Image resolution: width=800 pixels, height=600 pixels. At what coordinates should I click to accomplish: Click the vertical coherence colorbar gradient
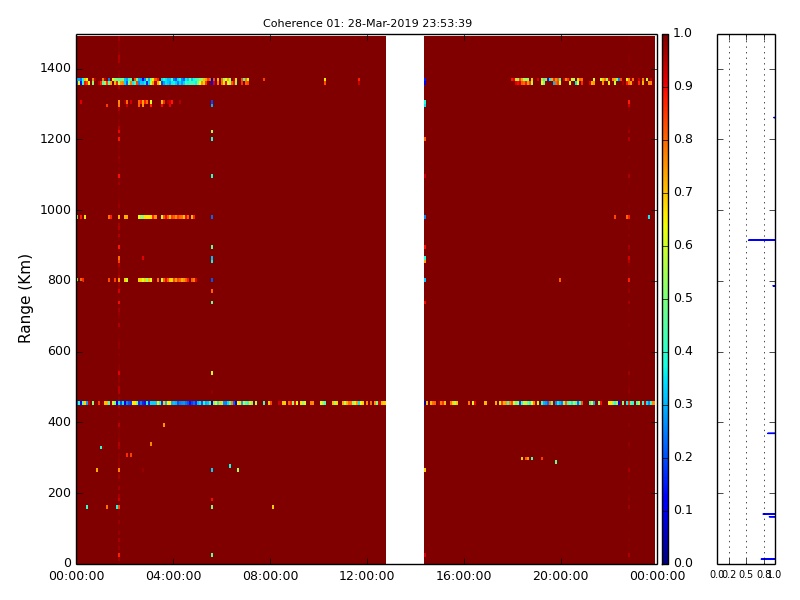click(x=665, y=299)
